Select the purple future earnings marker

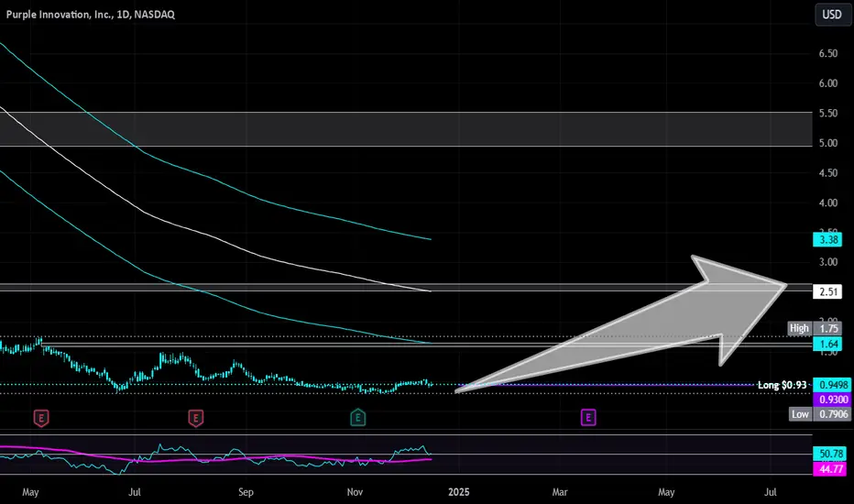[588, 418]
